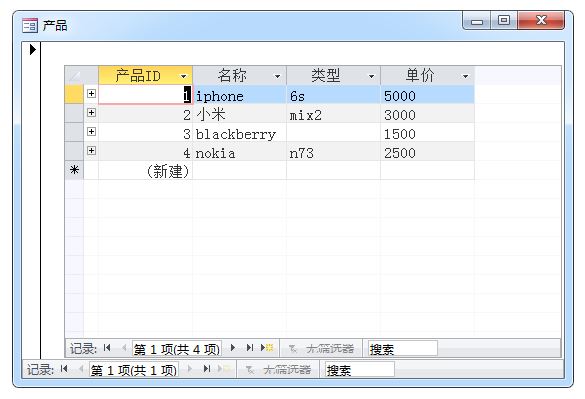Go to last record in subform navigator
The width and height of the screenshot is (585, 399).
250,348
